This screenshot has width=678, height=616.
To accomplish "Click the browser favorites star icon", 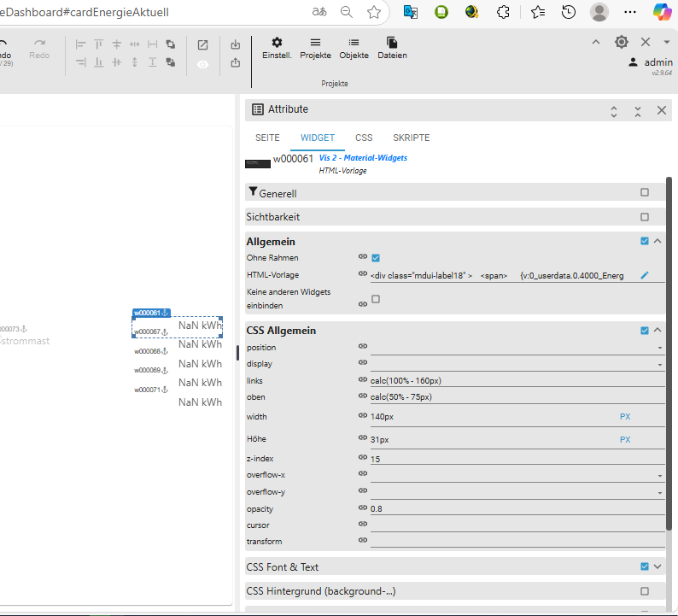I will (x=374, y=12).
